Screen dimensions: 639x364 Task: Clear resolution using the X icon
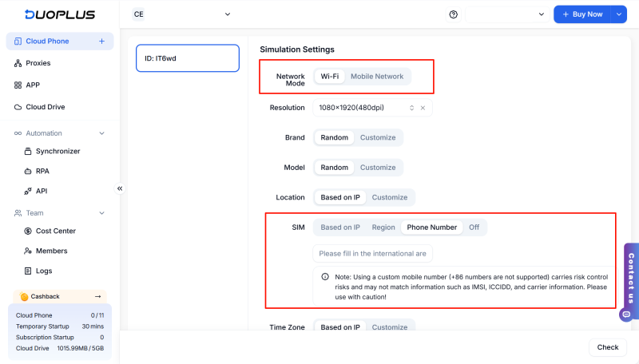tap(423, 108)
